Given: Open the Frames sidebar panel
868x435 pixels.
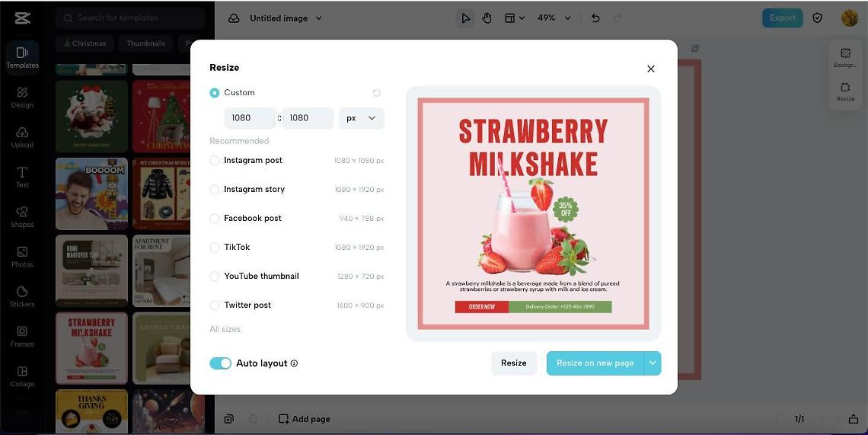Looking at the screenshot, I should [x=22, y=335].
